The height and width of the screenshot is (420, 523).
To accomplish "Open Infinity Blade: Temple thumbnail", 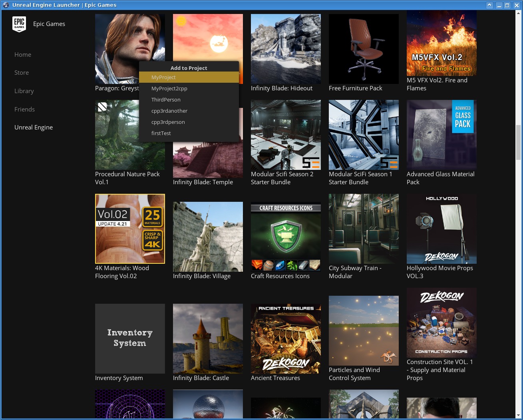I will click(x=208, y=160).
